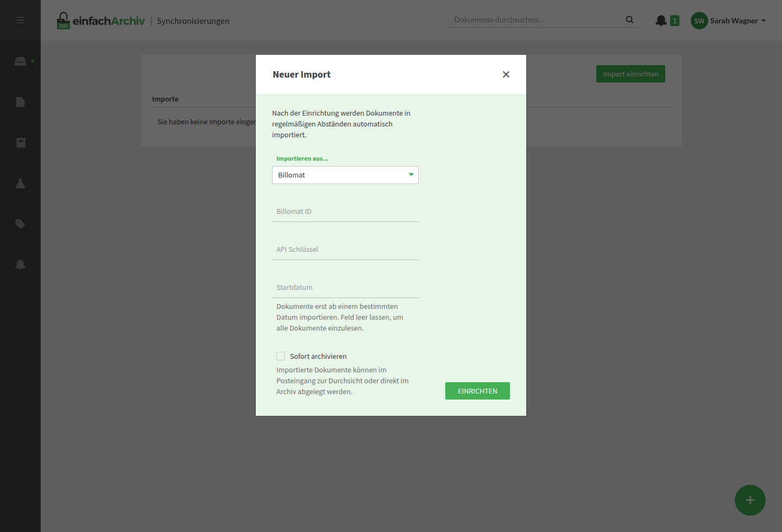Image resolution: width=782 pixels, height=532 pixels.
Task: Focus the API Schlüssel field
Action: point(345,250)
